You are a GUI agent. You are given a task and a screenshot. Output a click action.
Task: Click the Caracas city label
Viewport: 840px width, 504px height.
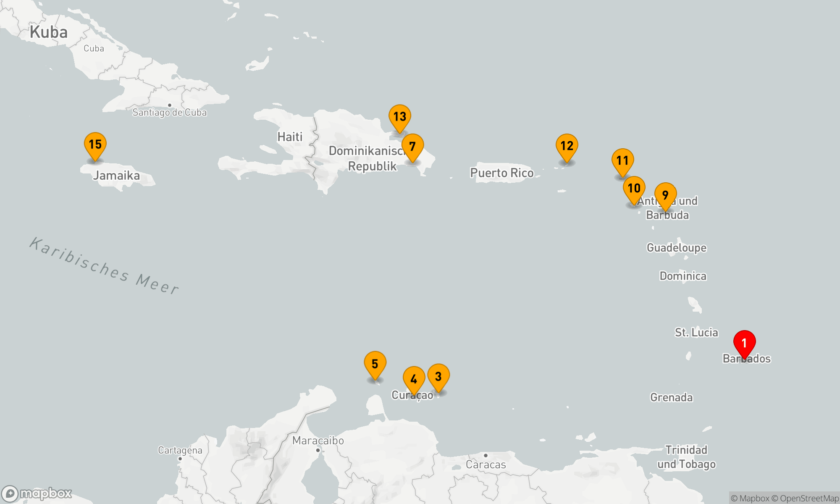click(x=486, y=464)
